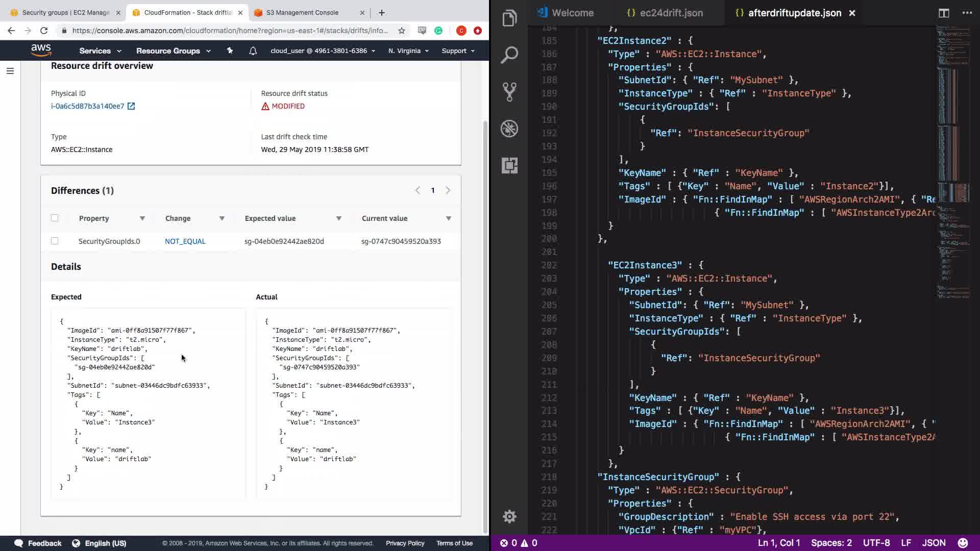Switch to the ec24drift.json editor tab

tap(671, 13)
